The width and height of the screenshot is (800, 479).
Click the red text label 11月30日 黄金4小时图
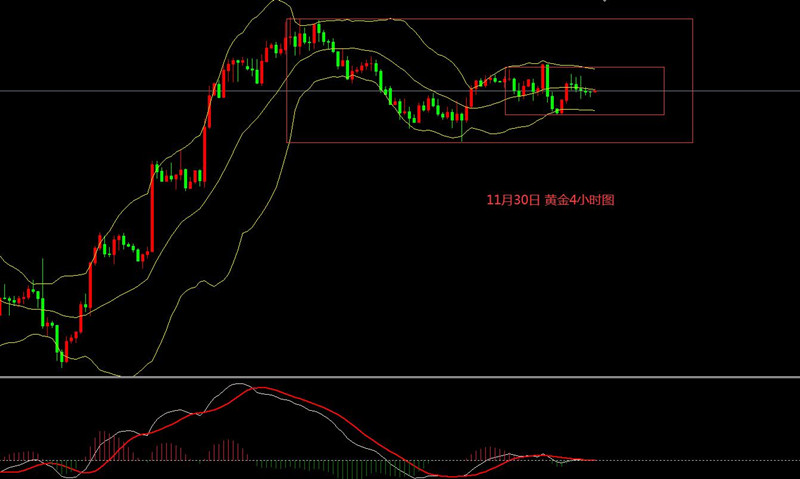(551, 200)
